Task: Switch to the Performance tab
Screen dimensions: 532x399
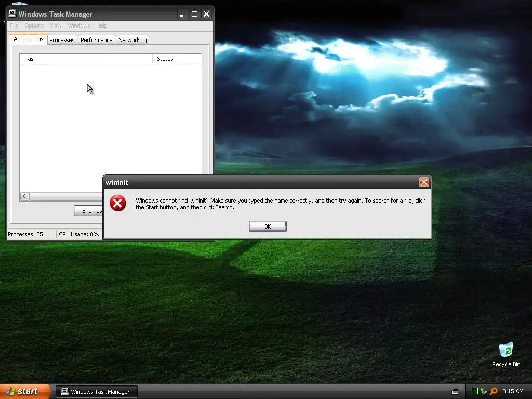Action: [96, 40]
